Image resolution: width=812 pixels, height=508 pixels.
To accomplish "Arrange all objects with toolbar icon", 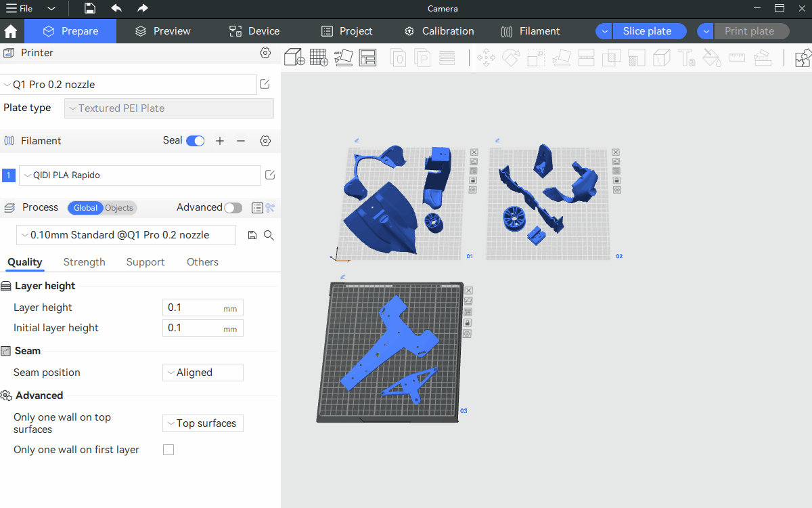I will 367,58.
